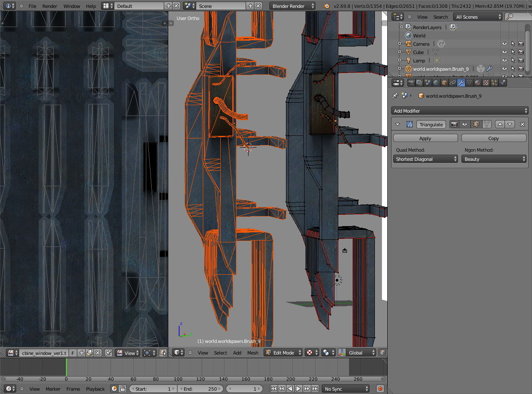Move Triangulate modifier down
This screenshot has width=532, height=394.
point(510,124)
